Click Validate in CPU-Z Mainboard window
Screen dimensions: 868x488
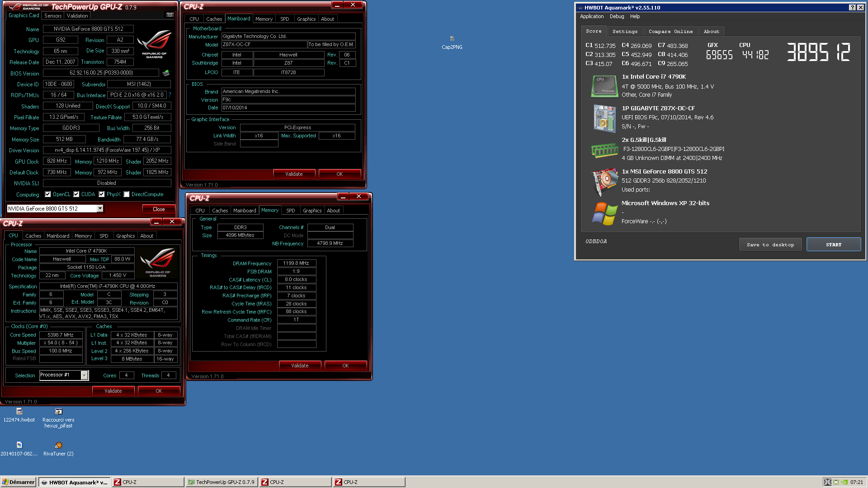(294, 174)
